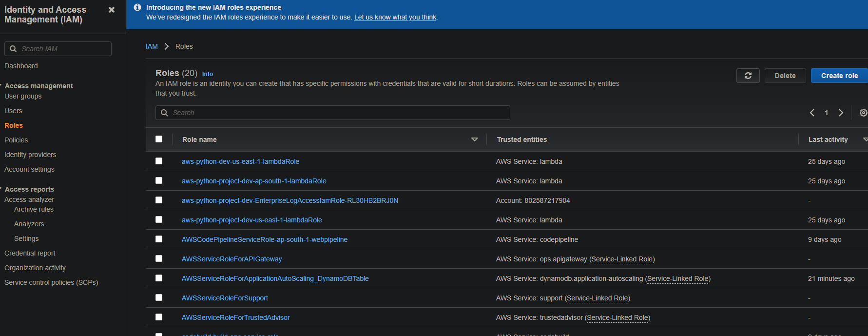The image size is (868, 336).
Task: Tick the checkbox for AWSServiceRoleForAPIGateway
Action: [x=159, y=258]
